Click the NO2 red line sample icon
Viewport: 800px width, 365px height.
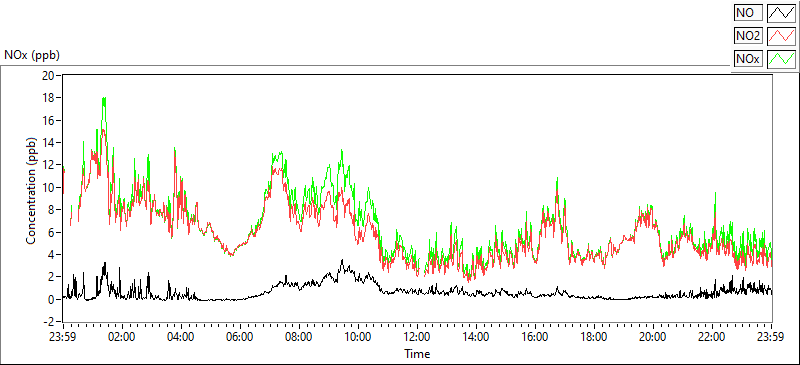tap(781, 36)
